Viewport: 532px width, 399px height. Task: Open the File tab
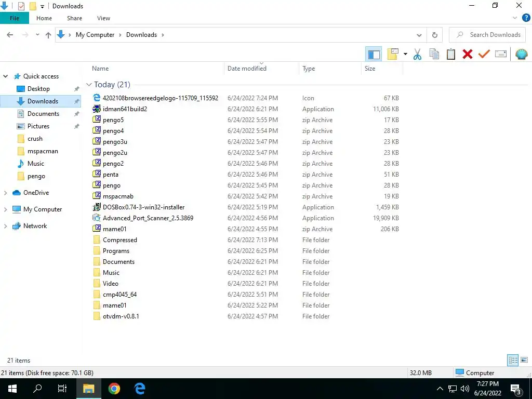[14, 18]
